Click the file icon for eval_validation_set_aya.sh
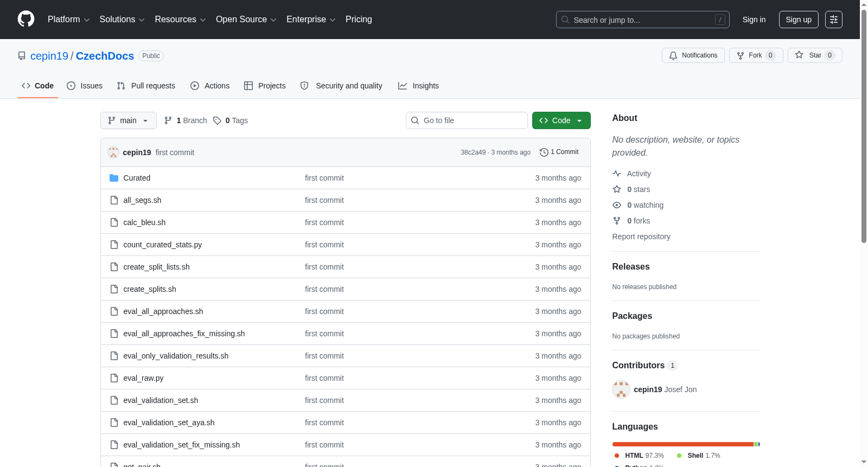This screenshot has width=868, height=467. (x=114, y=423)
